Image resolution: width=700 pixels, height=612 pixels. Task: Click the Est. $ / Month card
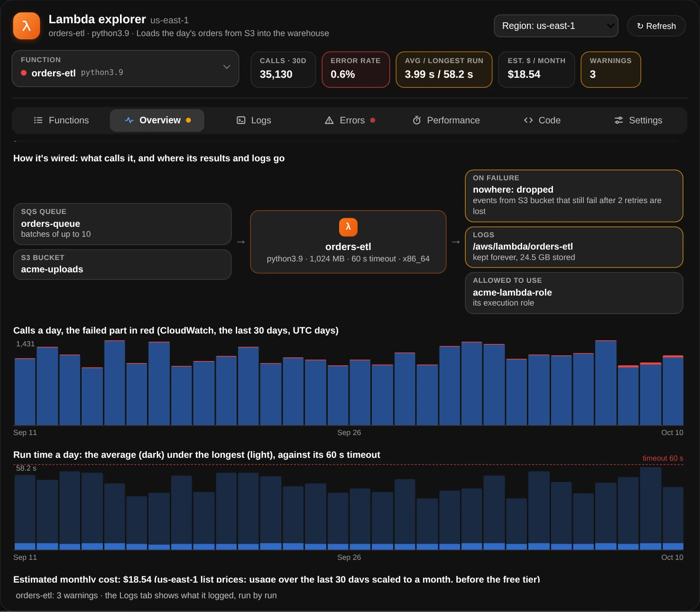click(x=536, y=70)
